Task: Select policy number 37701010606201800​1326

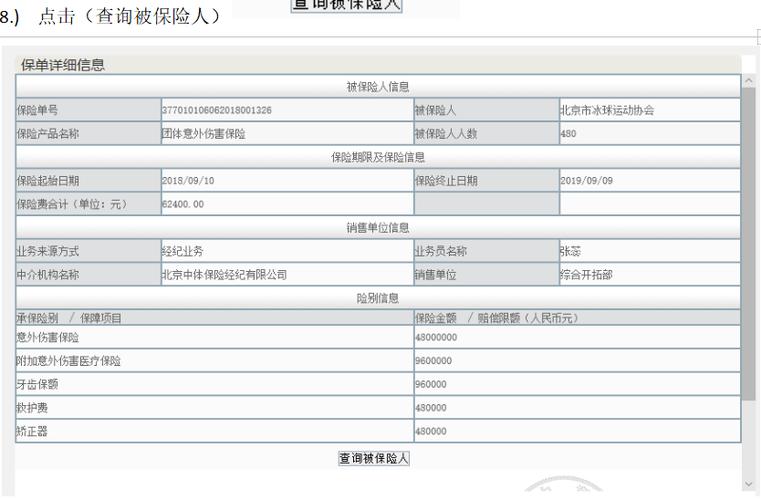Action: [x=216, y=110]
